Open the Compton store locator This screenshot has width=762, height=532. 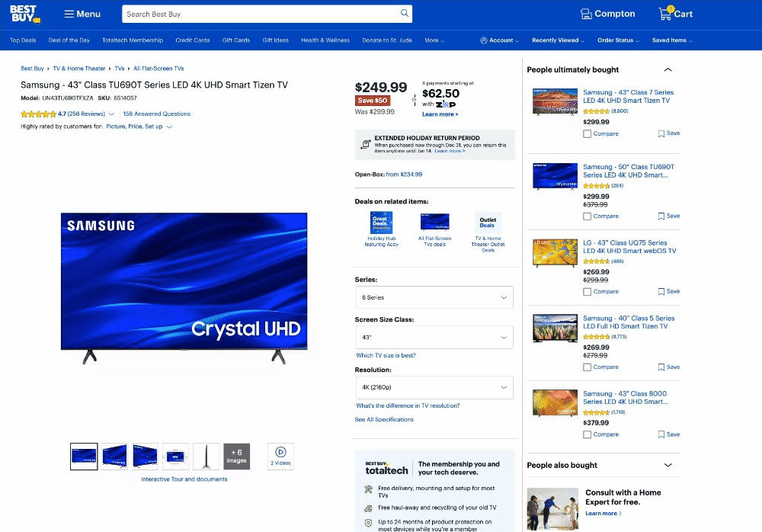607,14
